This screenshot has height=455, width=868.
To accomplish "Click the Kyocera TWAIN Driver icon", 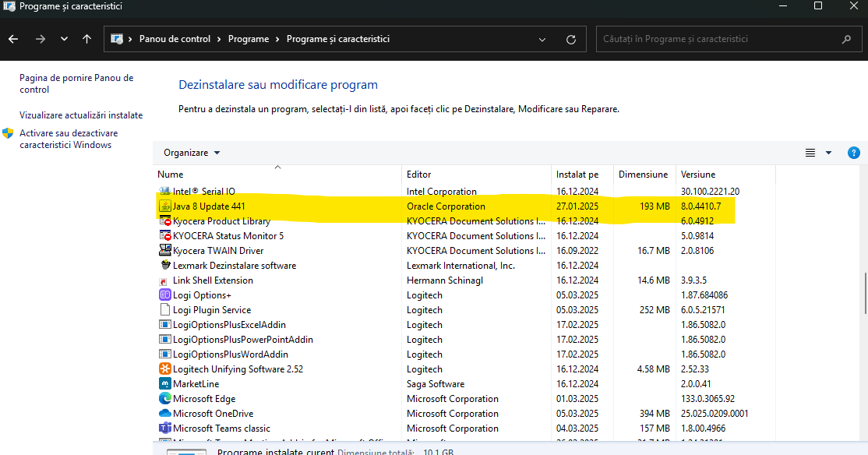I will point(165,250).
